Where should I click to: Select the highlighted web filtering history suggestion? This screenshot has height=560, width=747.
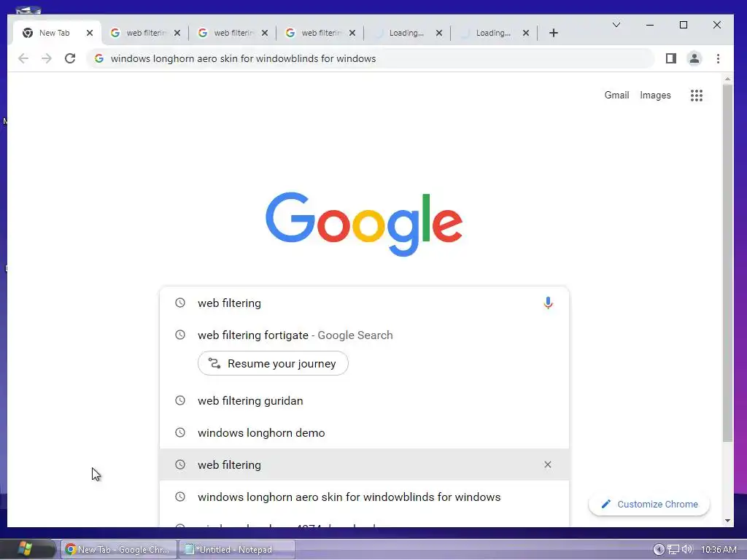click(x=365, y=464)
